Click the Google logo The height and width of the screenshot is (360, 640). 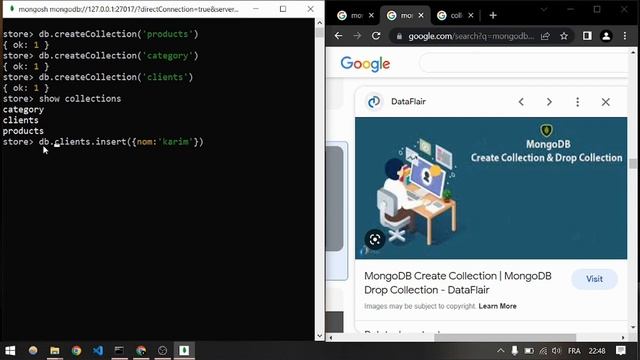pyautogui.click(x=365, y=64)
